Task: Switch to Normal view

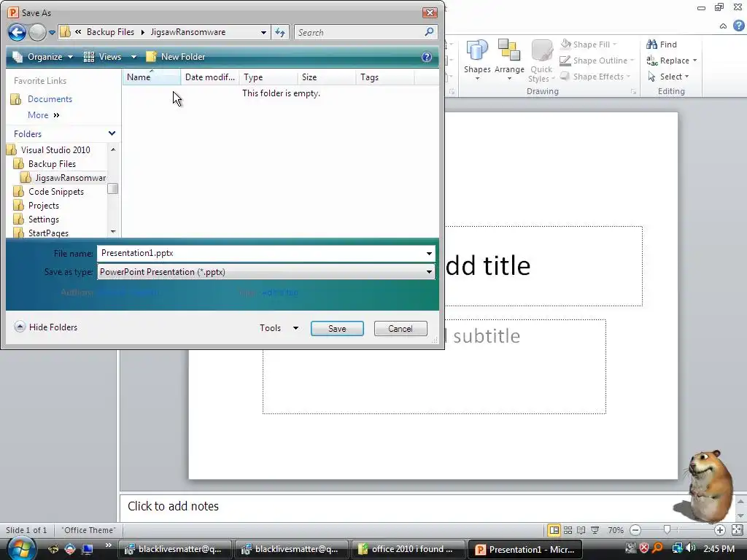Action: [x=554, y=530]
